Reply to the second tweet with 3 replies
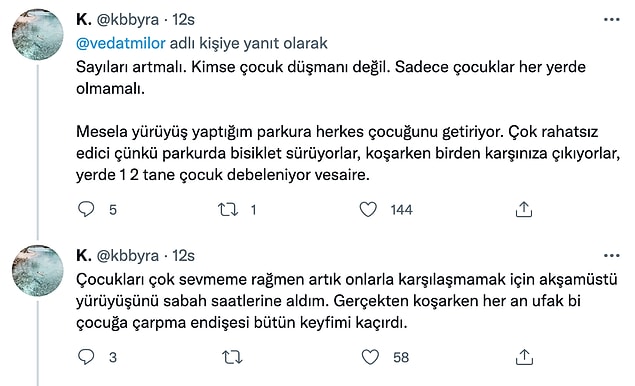Viewport: 635px width, 386px height. pos(86,357)
